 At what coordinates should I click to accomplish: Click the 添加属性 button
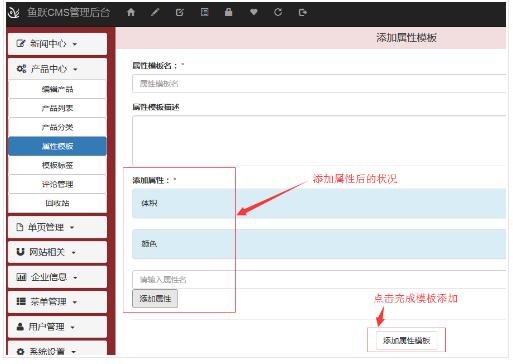(155, 298)
